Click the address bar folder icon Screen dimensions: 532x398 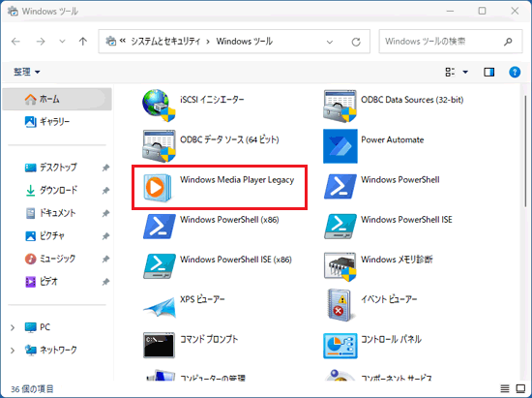click(x=110, y=42)
